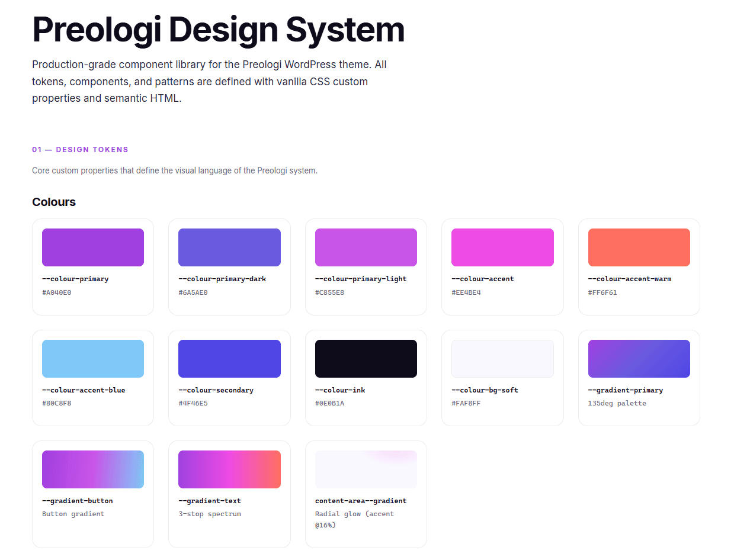Click the --colour-bg-soft pale swatch
This screenshot has height=560, width=734.
[502, 359]
